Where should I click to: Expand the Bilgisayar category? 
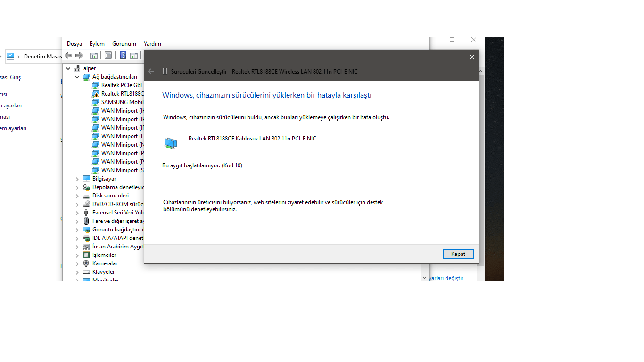click(77, 179)
